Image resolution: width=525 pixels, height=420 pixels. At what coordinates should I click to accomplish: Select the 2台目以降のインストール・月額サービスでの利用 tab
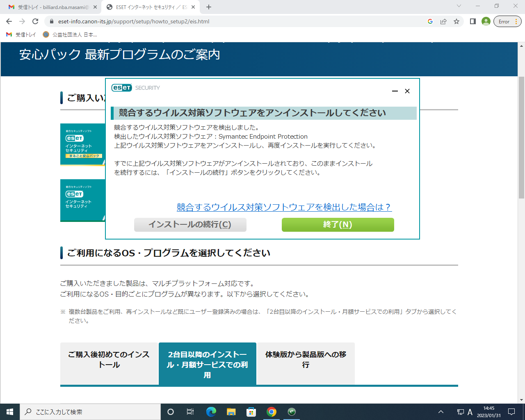coord(208,364)
